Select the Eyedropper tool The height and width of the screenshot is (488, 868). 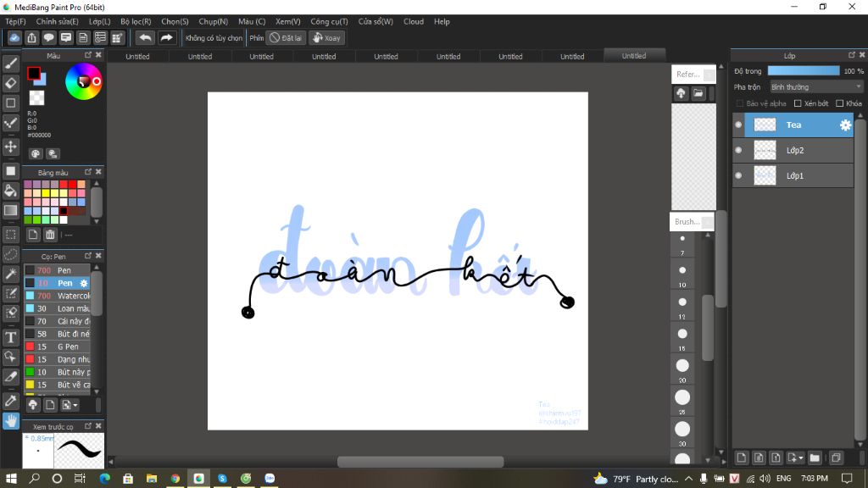pyautogui.click(x=10, y=401)
